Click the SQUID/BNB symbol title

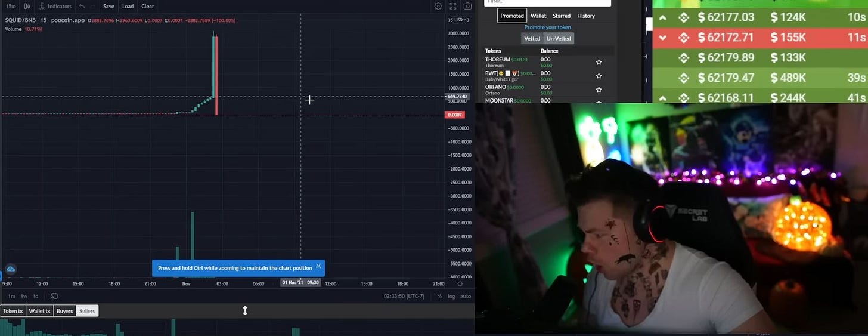[20, 20]
